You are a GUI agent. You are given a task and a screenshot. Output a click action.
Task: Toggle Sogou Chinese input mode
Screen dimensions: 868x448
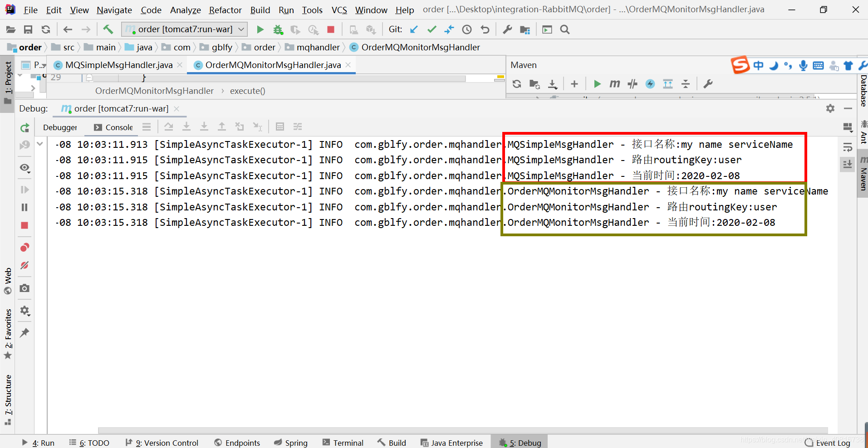coord(758,66)
